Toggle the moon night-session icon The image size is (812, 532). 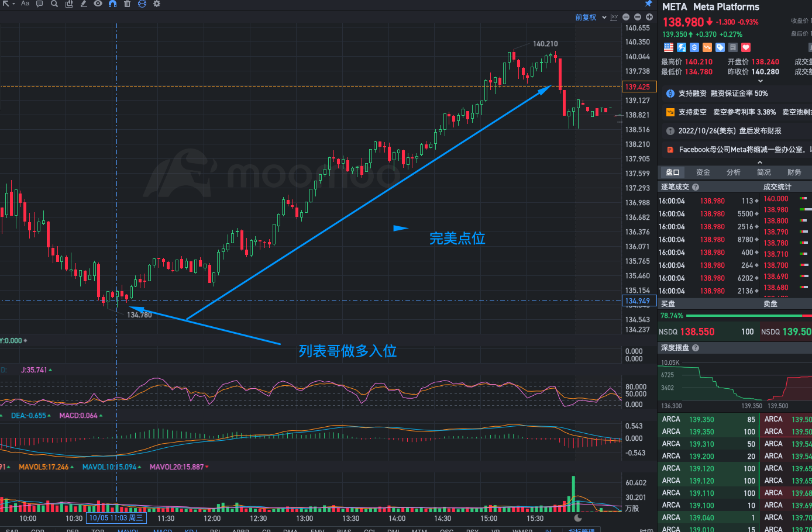[x=578, y=518]
